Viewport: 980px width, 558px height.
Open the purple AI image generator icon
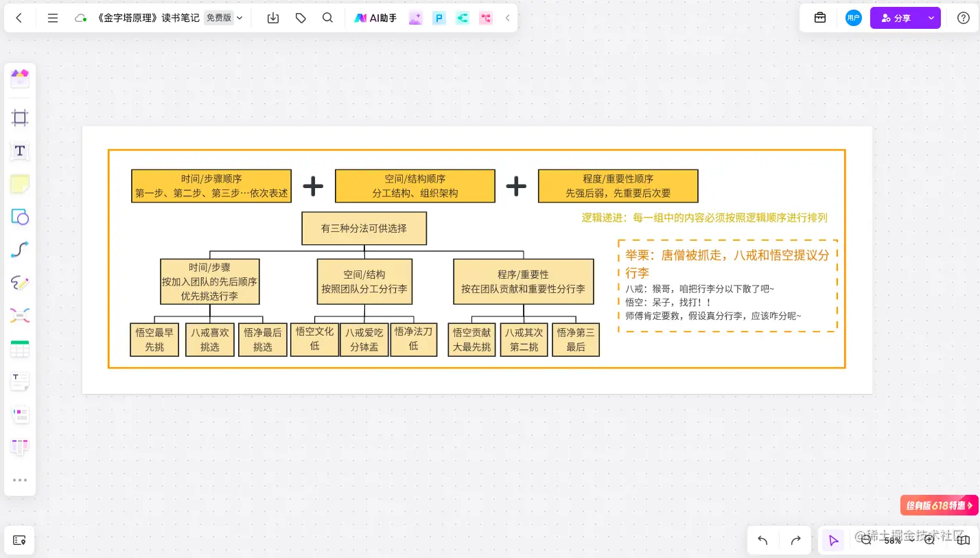point(415,19)
